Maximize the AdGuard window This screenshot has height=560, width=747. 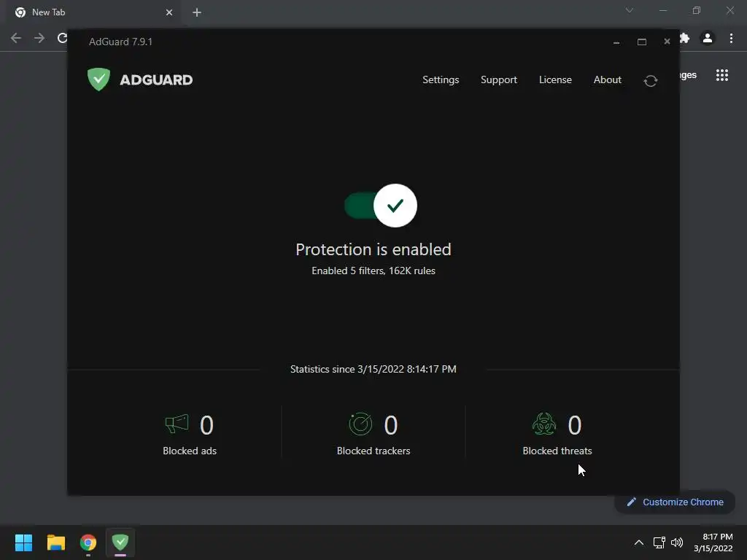pos(642,42)
